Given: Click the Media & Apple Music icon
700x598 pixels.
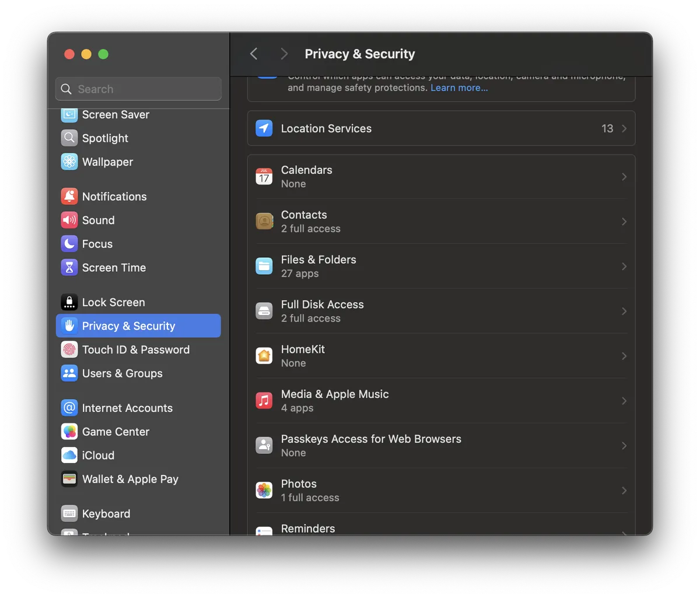Looking at the screenshot, I should (x=264, y=401).
